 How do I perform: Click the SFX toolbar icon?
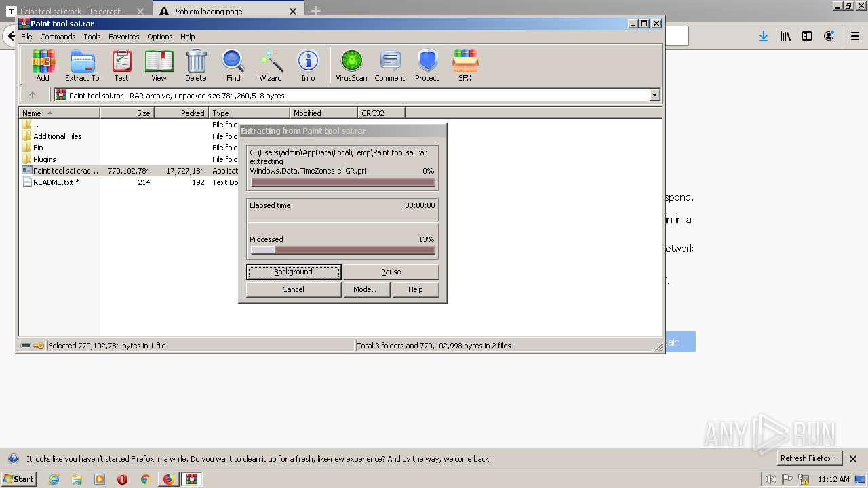click(x=465, y=66)
